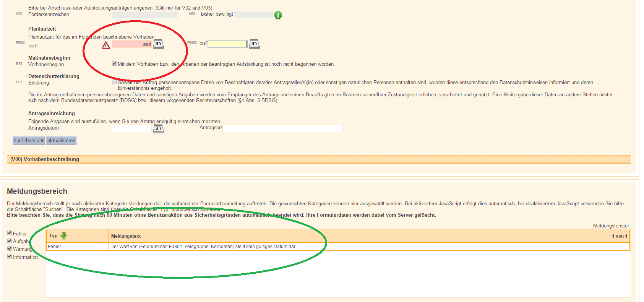Expand the (V00) Vorhabenbeschreibung section
The width and height of the screenshot is (644, 302).
319,159
